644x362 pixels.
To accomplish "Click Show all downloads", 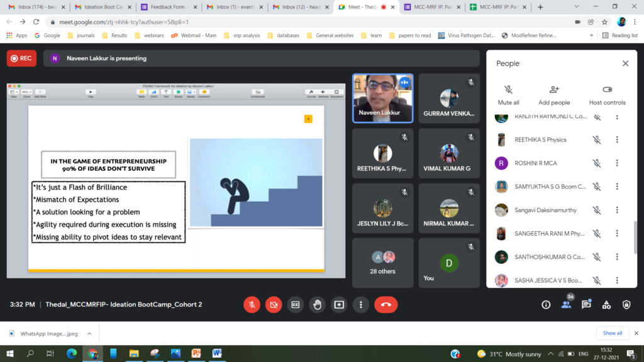I will coord(613,333).
